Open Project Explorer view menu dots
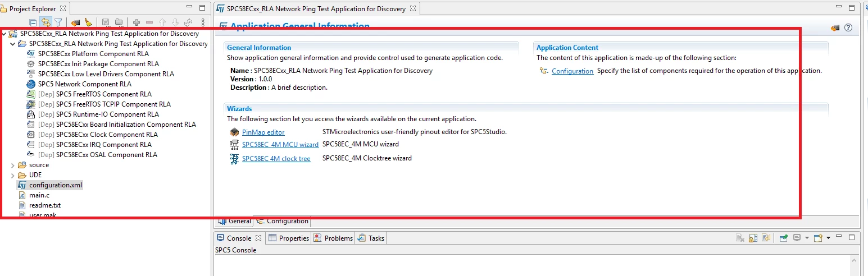This screenshot has height=276, width=868. 203,22
